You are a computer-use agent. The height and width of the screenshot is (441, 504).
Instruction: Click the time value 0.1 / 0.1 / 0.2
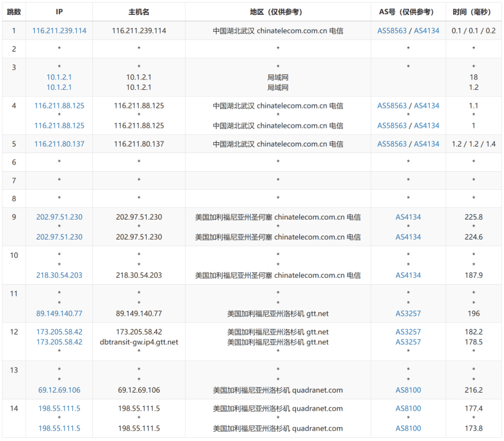point(474,31)
